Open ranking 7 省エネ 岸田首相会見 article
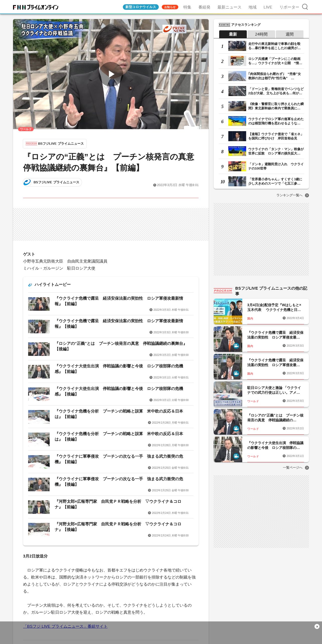322x644 pixels. click(x=261, y=136)
